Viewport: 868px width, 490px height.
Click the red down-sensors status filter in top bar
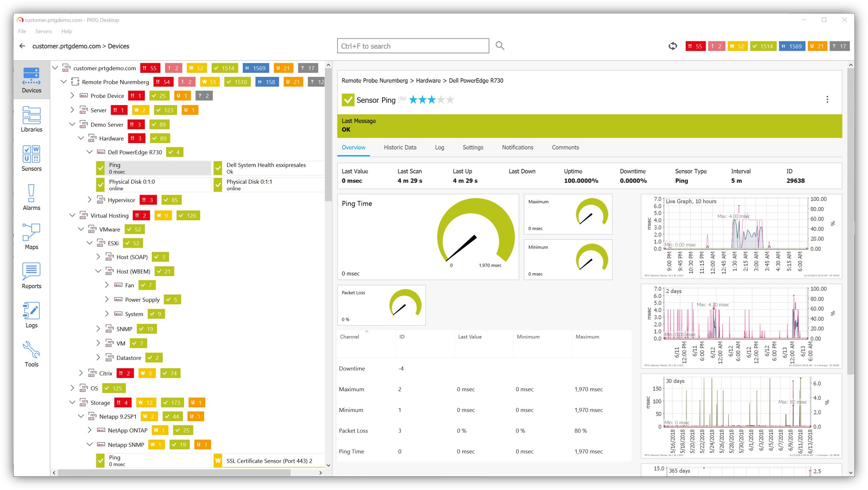695,46
